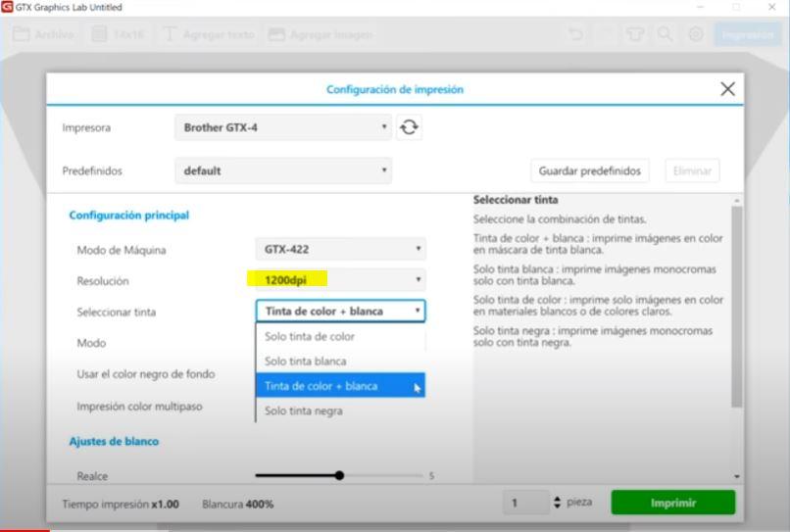790x532 pixels.
Task: Click the Seleccionar tinta help heading
Action: tap(516, 200)
